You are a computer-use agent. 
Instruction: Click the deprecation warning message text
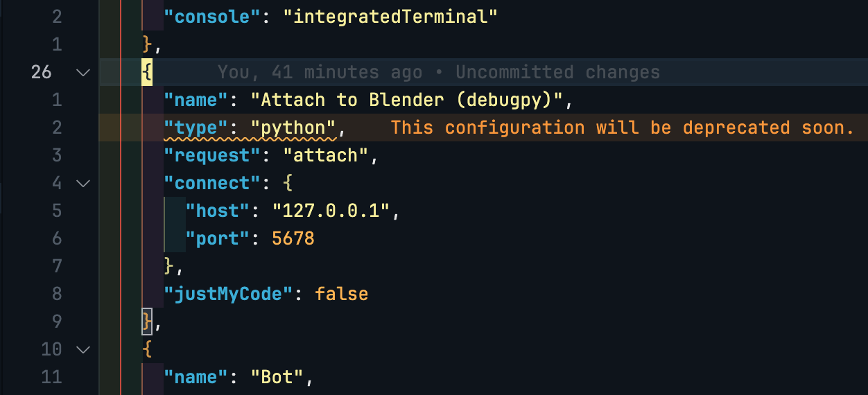point(621,128)
